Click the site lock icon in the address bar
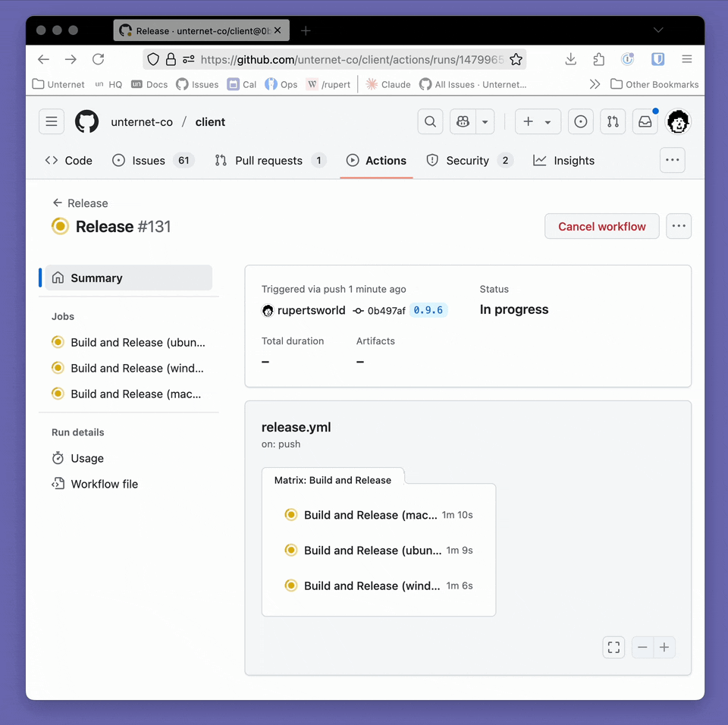The height and width of the screenshot is (725, 728). click(x=171, y=59)
